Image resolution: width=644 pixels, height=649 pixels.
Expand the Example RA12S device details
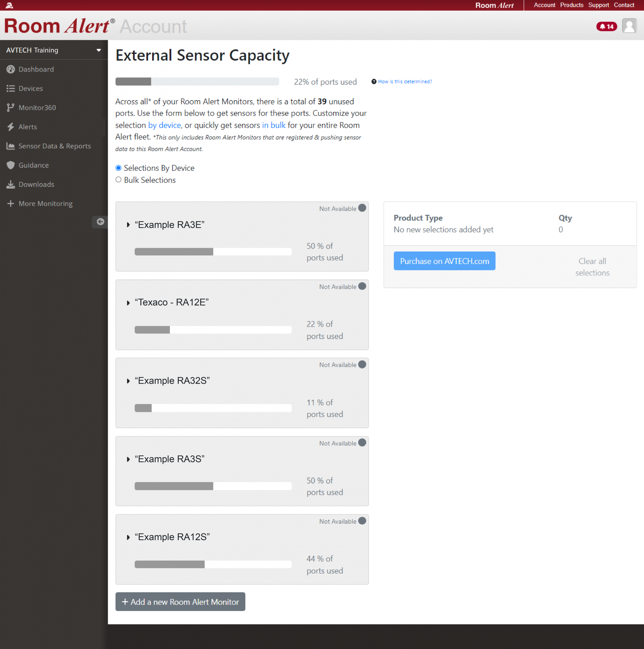pyautogui.click(x=128, y=537)
